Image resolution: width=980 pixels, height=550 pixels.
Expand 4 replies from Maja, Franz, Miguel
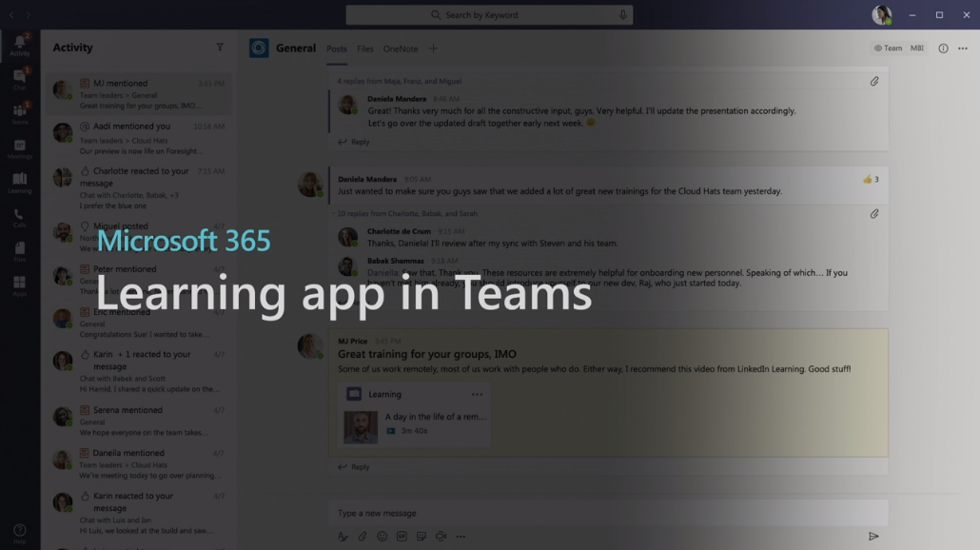(x=399, y=81)
